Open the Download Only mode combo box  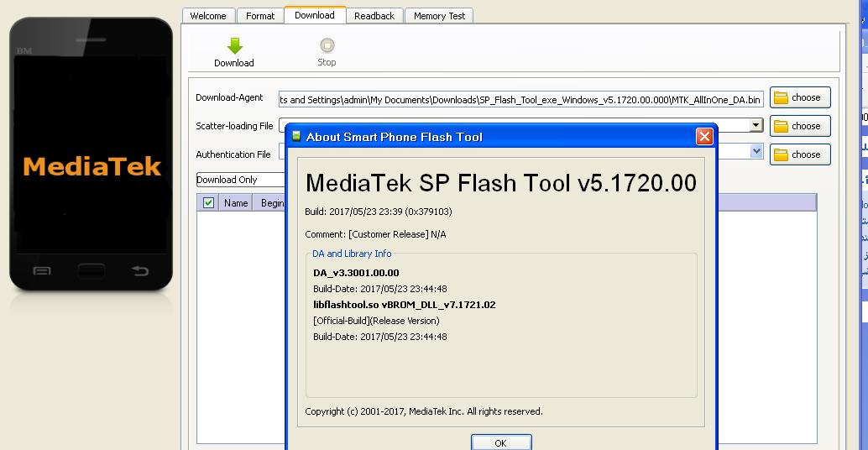(x=241, y=180)
